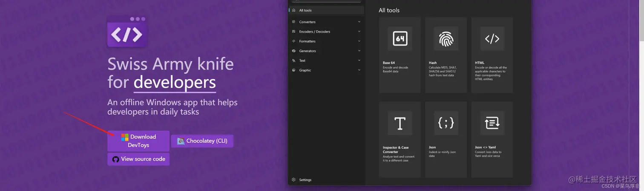Click the Base 64 card title

click(389, 63)
